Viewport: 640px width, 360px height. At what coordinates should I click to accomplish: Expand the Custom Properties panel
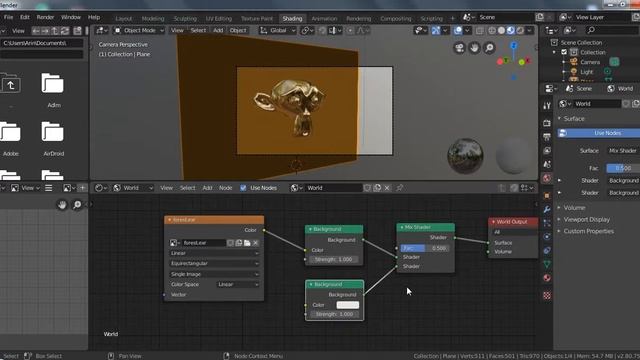589,231
